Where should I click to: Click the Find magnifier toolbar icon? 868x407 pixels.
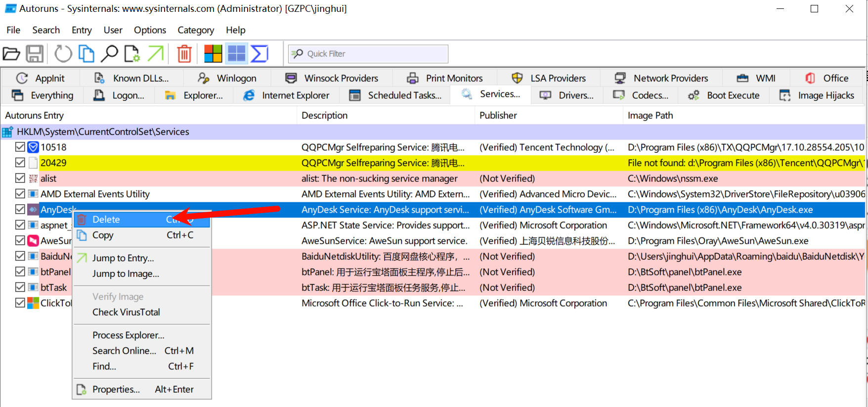pos(109,53)
